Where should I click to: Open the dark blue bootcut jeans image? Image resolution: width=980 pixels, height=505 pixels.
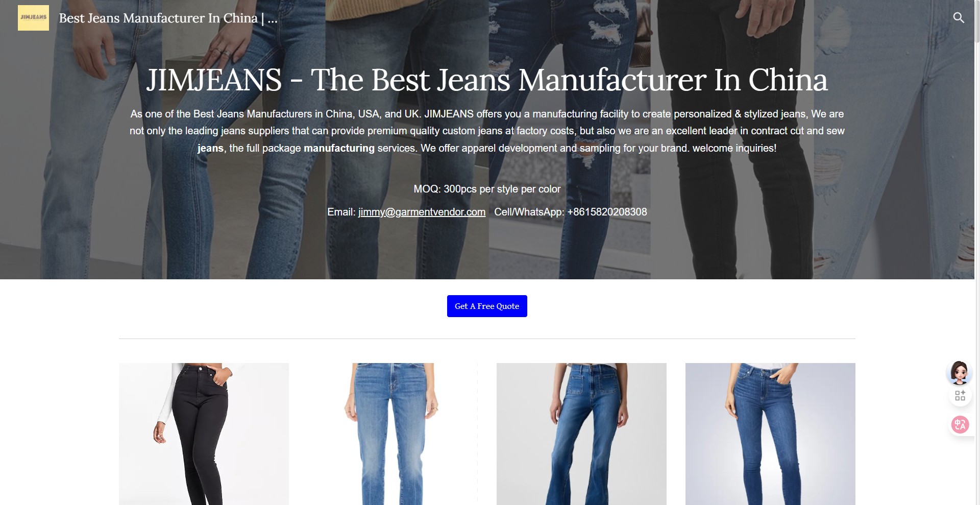(770, 434)
